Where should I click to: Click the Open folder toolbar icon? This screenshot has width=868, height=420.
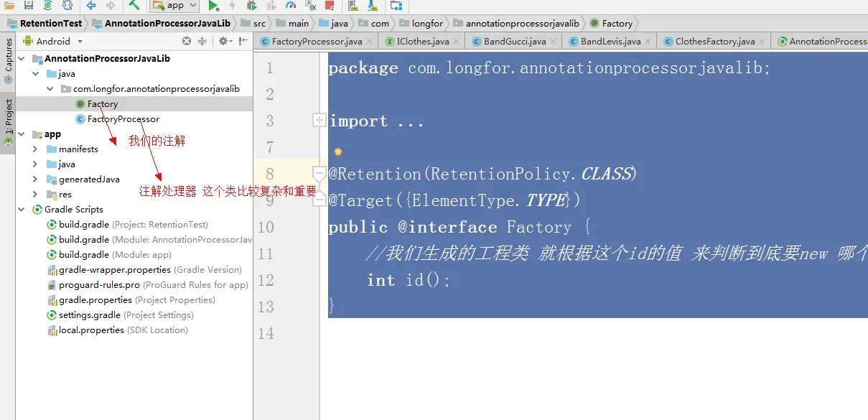coord(9,6)
